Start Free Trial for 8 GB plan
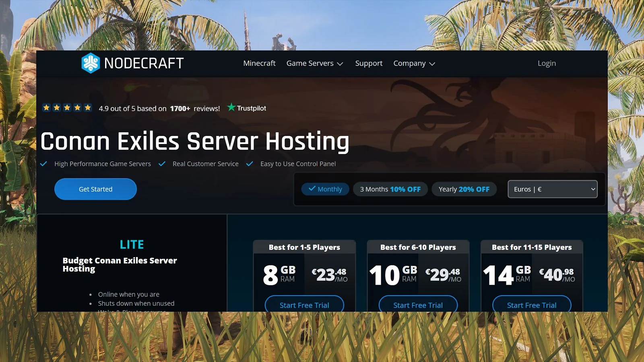644x362 pixels. coord(304,305)
